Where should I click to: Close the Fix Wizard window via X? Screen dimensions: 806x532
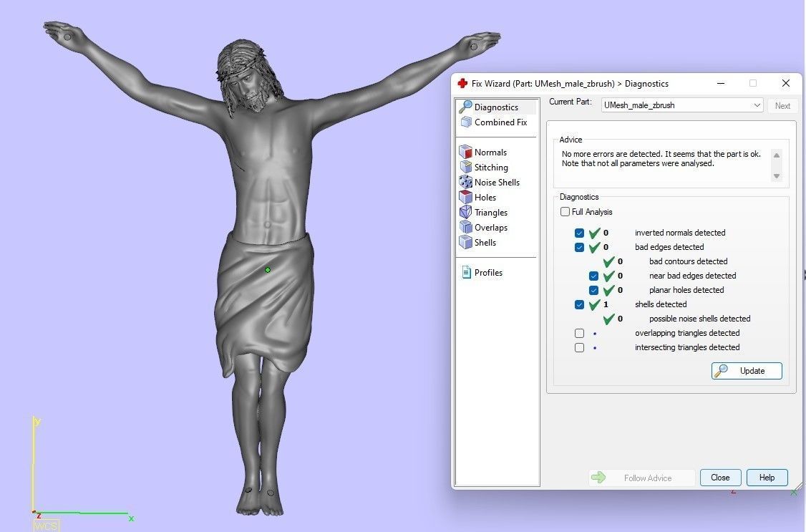[x=785, y=83]
